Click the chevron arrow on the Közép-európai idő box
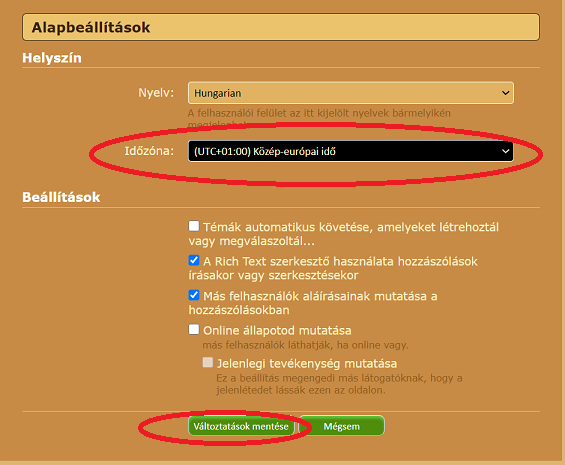565x465 pixels. pos(505,151)
